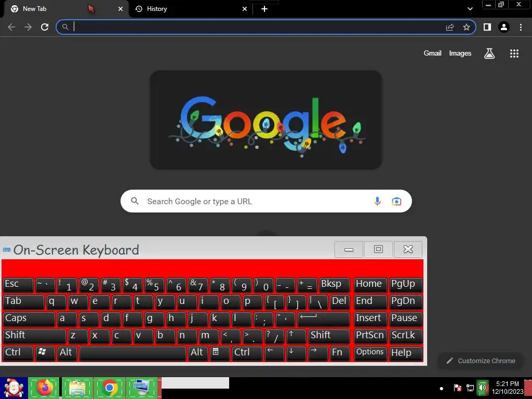532x399 pixels.
Task: Click the Google holiday lights doodle
Action: click(266, 120)
